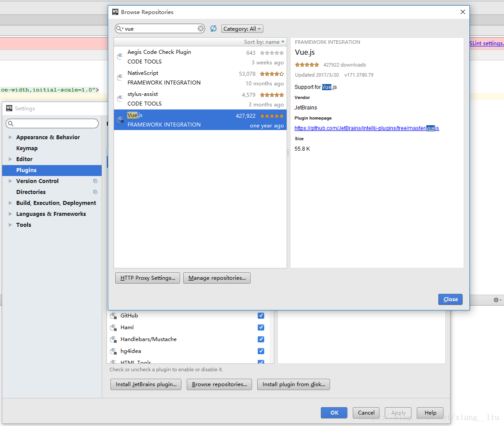The width and height of the screenshot is (504, 426).
Task: Toggle the Handlebars/Mustache checkbox
Action: [x=261, y=339]
